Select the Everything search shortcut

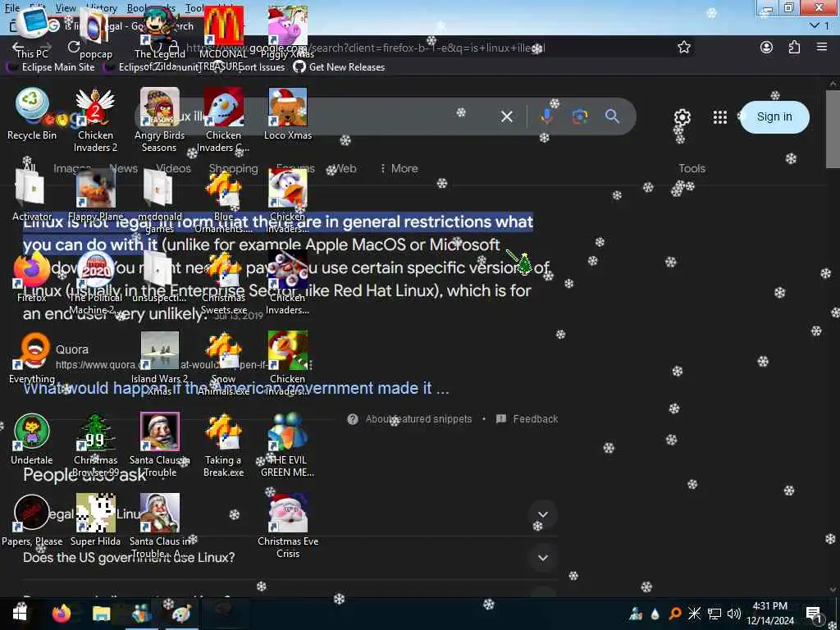[32, 358]
